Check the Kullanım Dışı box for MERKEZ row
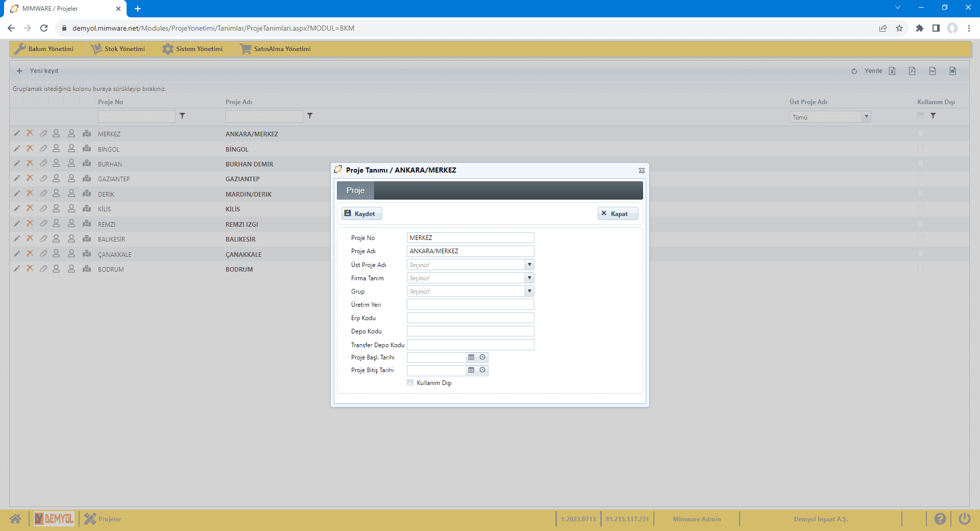 tap(920, 133)
